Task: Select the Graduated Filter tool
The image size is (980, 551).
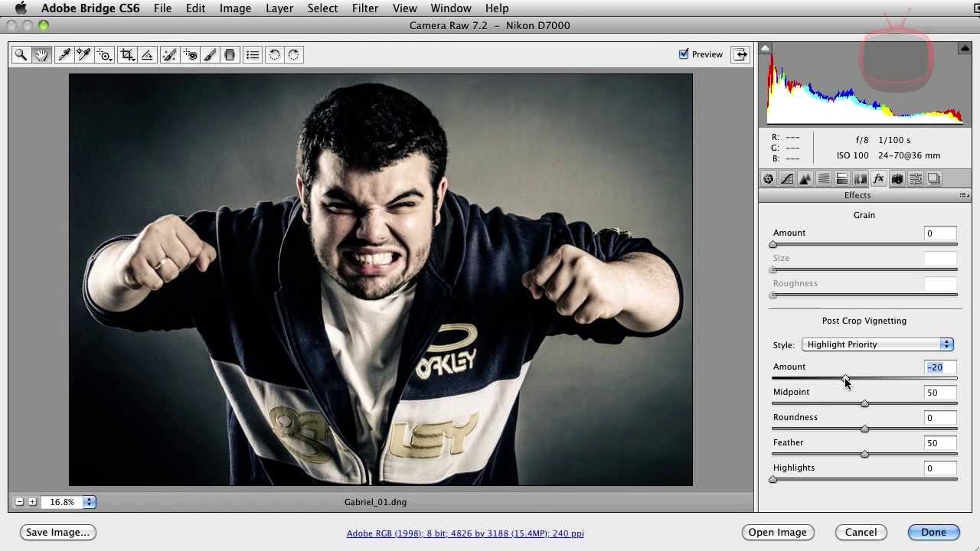Action: pos(229,54)
